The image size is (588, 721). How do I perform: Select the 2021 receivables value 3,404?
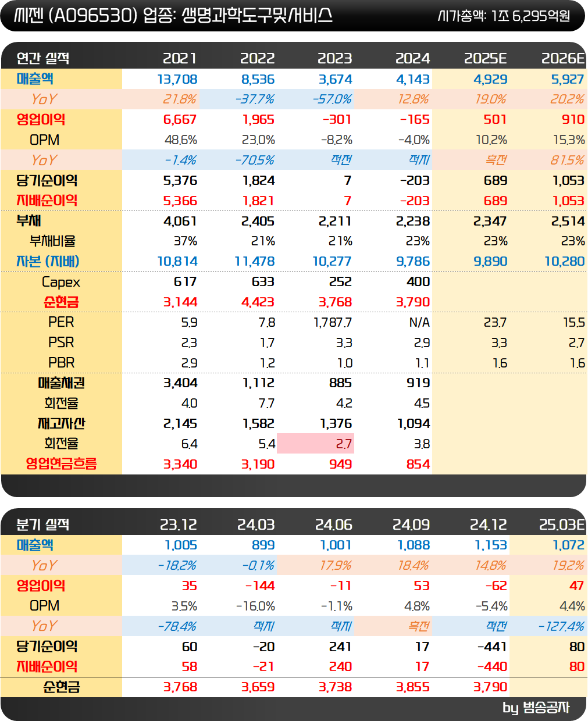(x=180, y=383)
